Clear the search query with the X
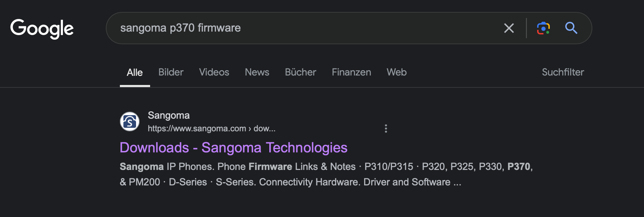Viewport: 644px width, 217px height. (x=509, y=28)
